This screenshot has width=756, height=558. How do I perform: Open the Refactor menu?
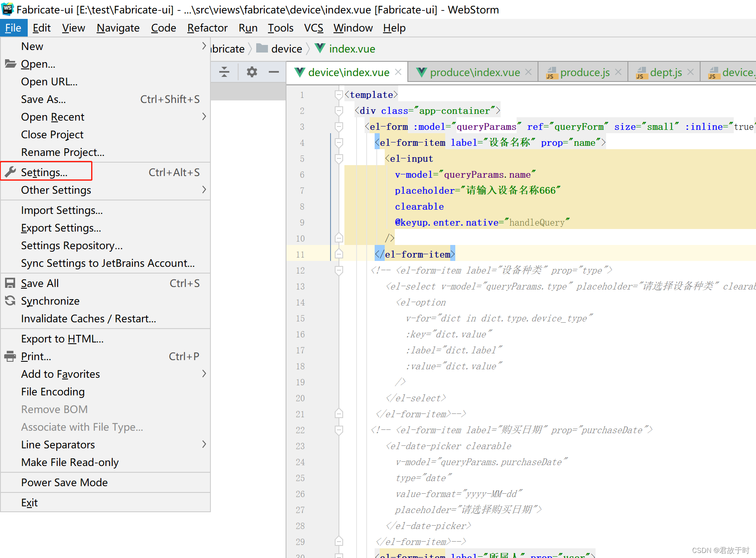tap(207, 28)
